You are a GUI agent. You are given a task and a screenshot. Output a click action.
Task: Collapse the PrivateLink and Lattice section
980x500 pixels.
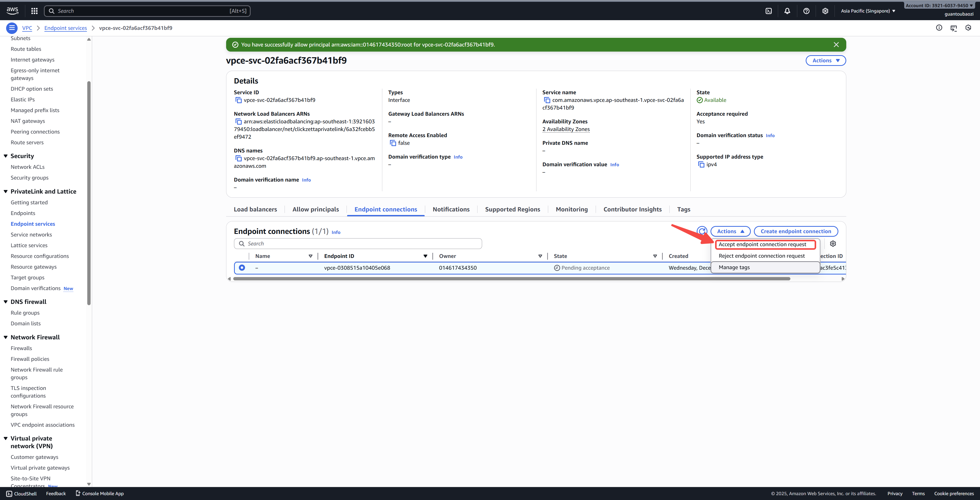[x=6, y=192]
